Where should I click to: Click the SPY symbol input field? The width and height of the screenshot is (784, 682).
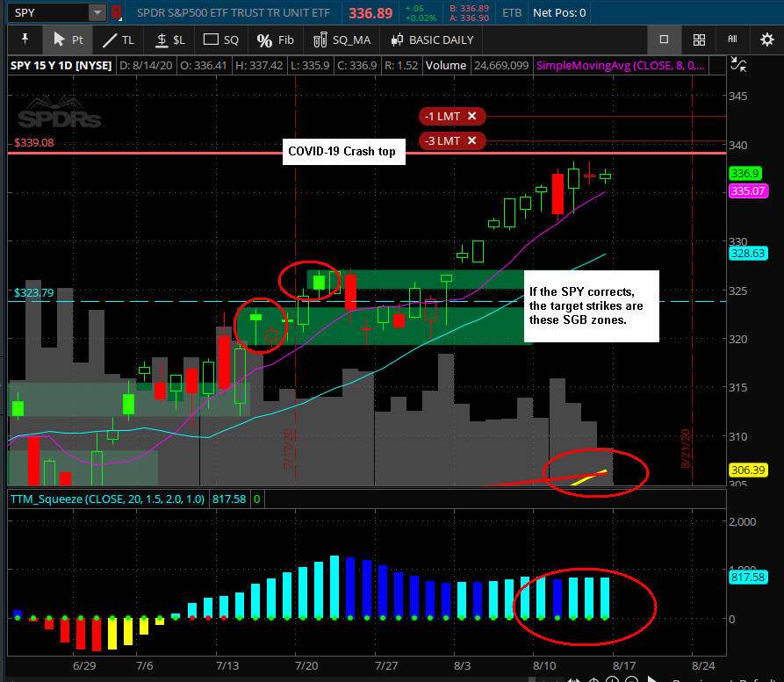pyautogui.click(x=48, y=12)
